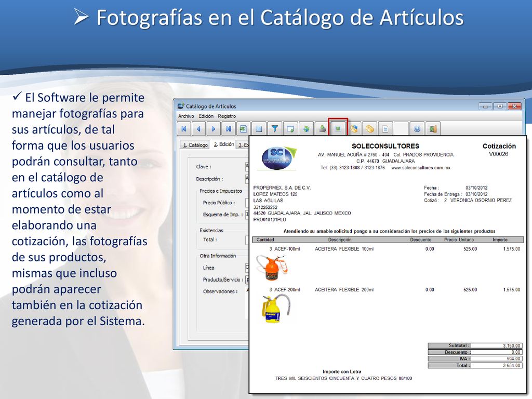Click the Línea field label
The height and width of the screenshot is (399, 532).
(209, 268)
